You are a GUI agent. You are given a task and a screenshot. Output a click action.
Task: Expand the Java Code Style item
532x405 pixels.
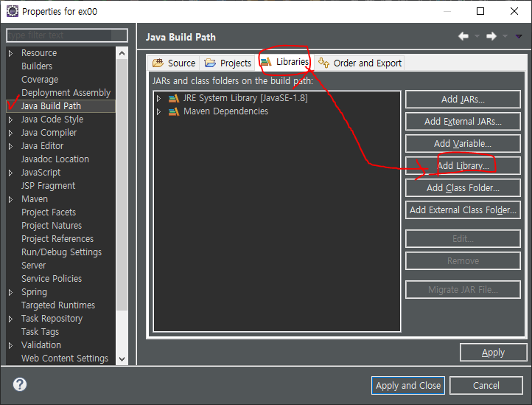click(10, 120)
